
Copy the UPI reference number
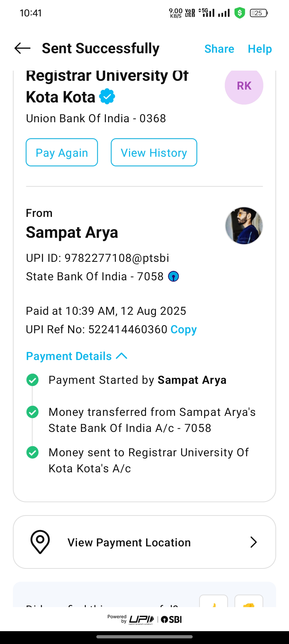coord(184,329)
